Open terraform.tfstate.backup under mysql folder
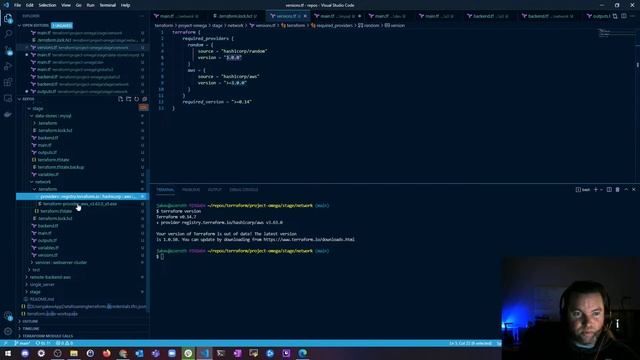640x360 pixels. tap(60, 167)
